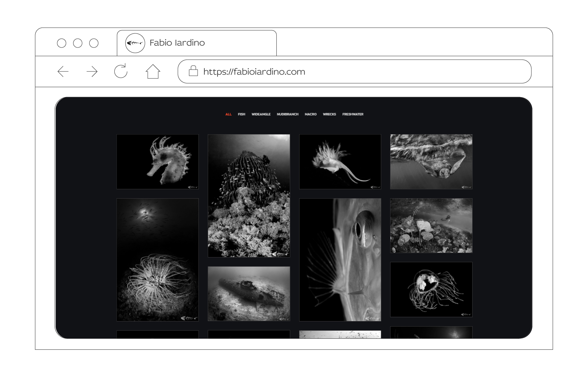The height and width of the screenshot is (377, 588).
Task: View the WRECKS category
Action: coord(329,114)
